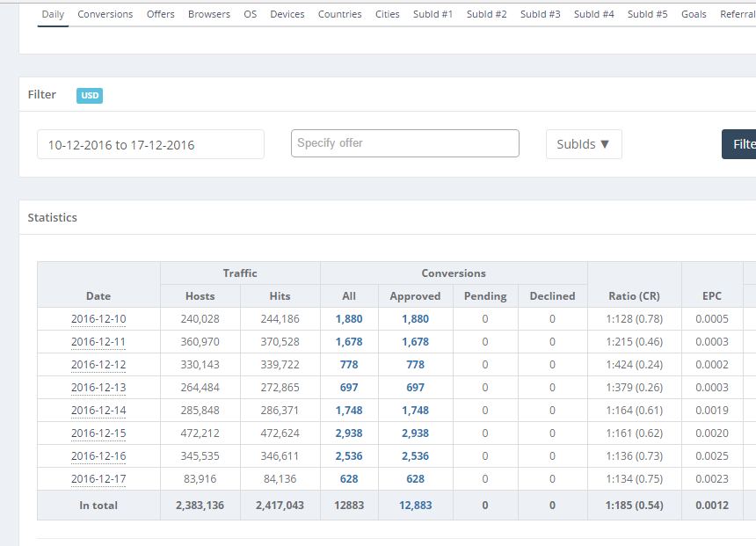Open the Devices tab

(287, 14)
